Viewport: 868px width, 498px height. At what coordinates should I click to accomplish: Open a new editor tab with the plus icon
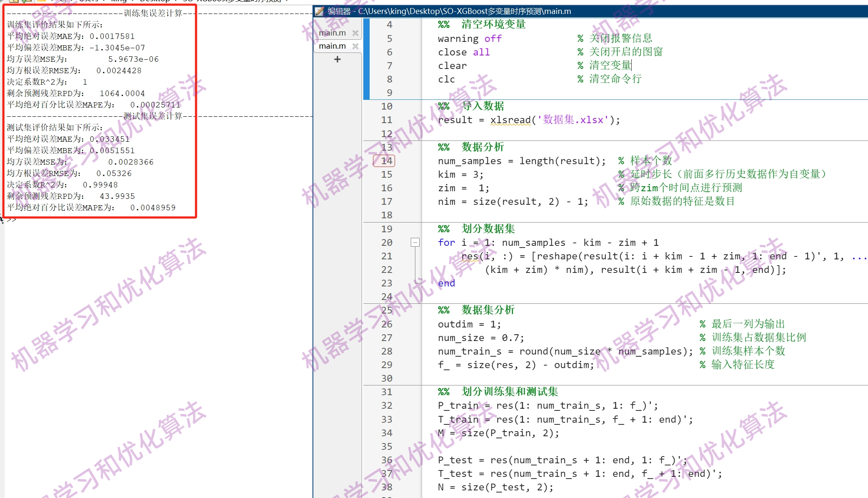337,59
